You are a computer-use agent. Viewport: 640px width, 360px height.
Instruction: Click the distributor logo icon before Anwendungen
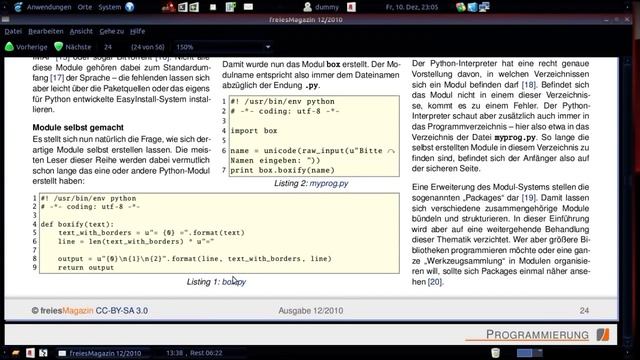point(18,7)
